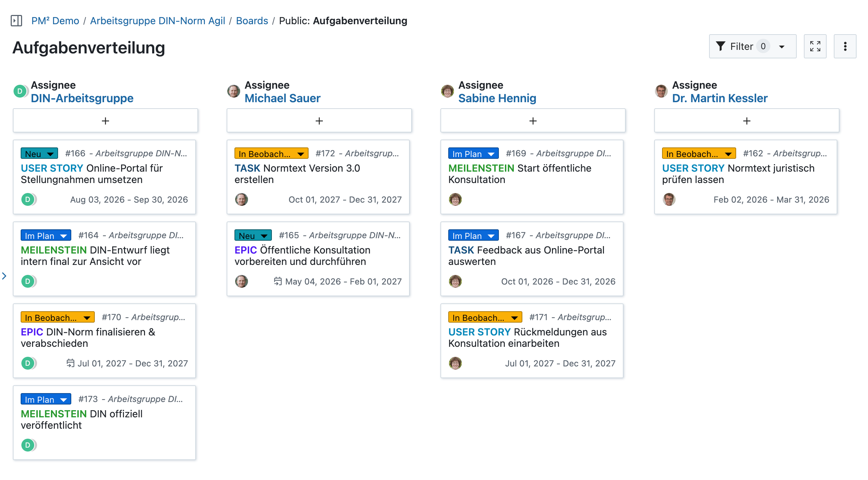Add card to DIN-Arbeitsgruppe column
Viewport: 868px width, 480px height.
[105, 121]
